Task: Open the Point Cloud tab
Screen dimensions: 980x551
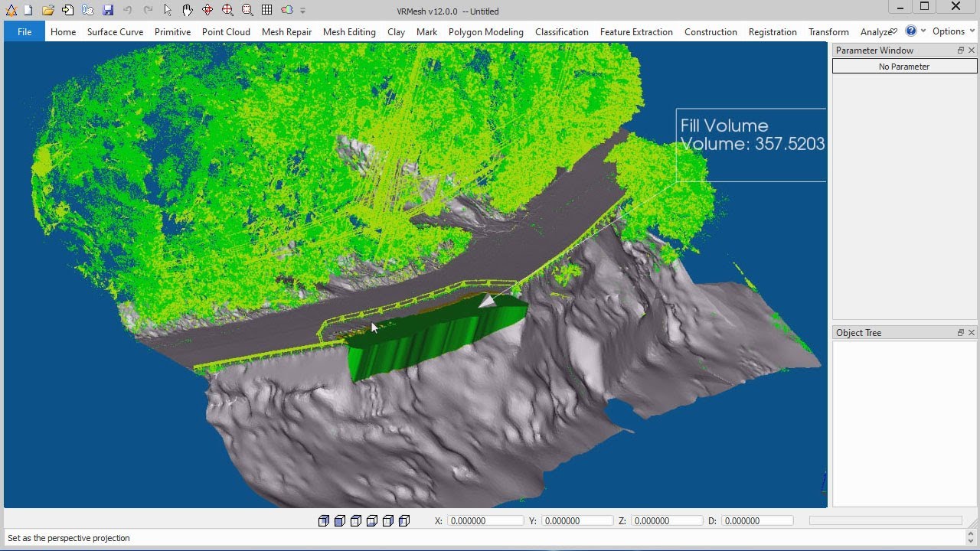Action: coord(226,31)
